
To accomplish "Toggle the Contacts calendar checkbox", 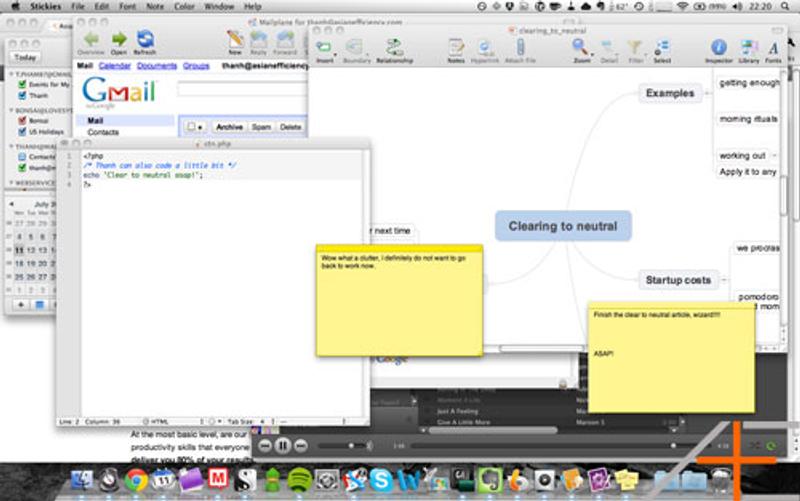I will click(x=22, y=157).
